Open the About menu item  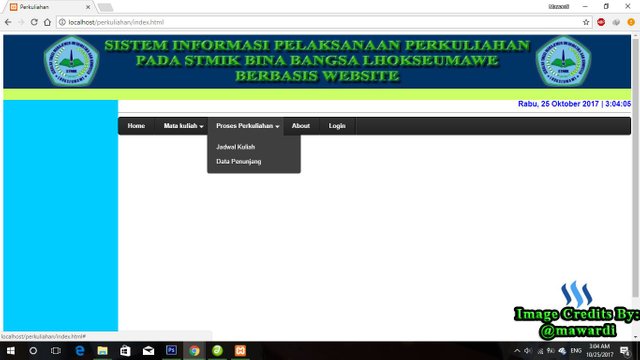coord(300,126)
